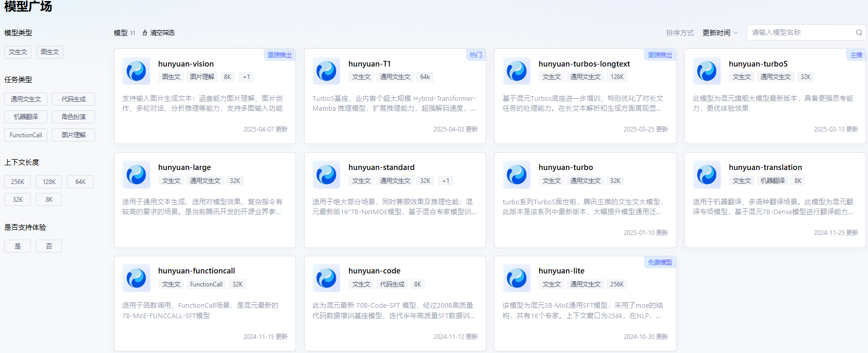Screen dimensions: 868x353
Task: Open the hunyuan-standard model title
Action: (x=381, y=167)
